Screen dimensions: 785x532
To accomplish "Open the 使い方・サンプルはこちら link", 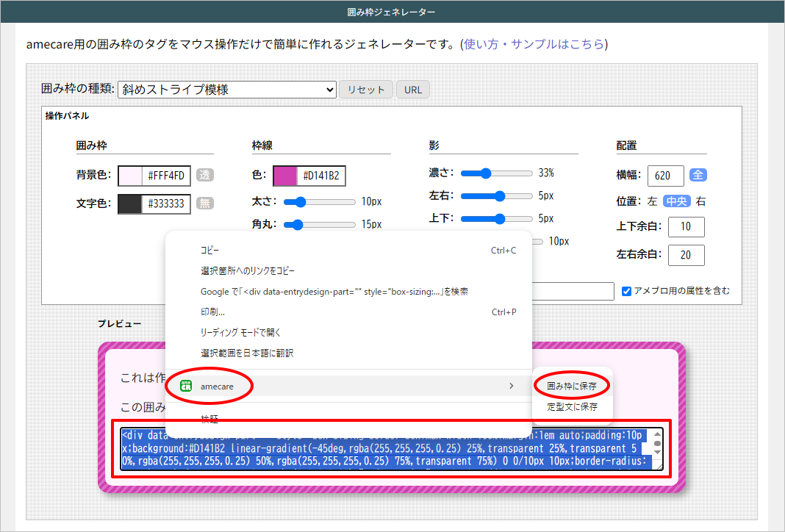I will 534,44.
